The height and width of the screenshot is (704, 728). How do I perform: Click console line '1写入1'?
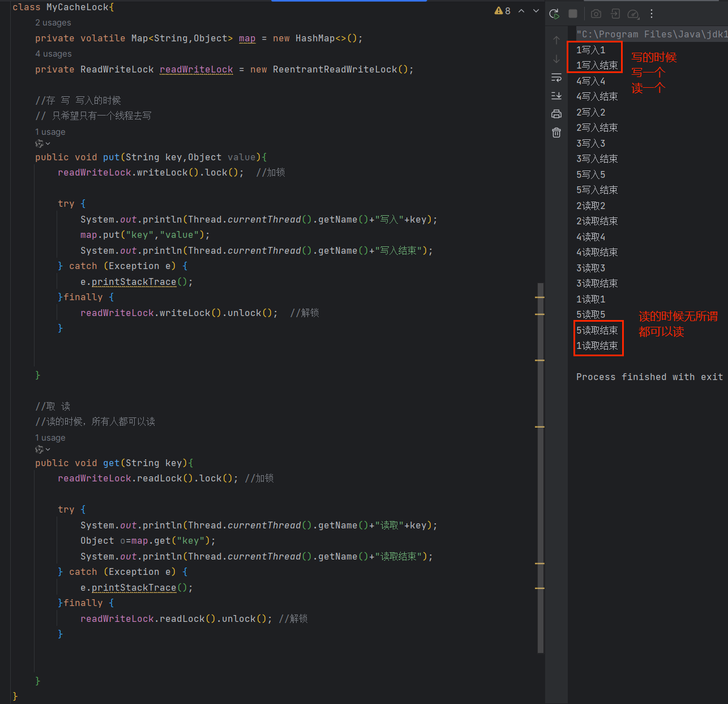point(591,50)
